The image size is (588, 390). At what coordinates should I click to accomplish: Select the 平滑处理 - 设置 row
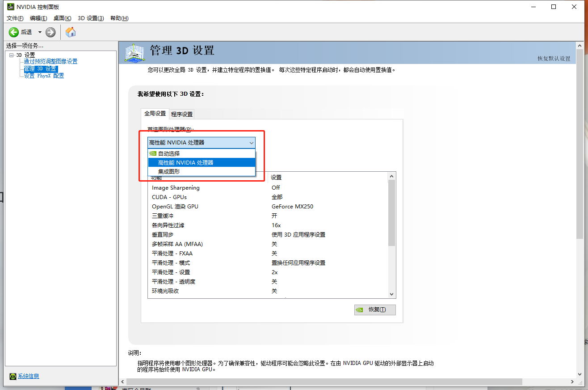[267, 272]
